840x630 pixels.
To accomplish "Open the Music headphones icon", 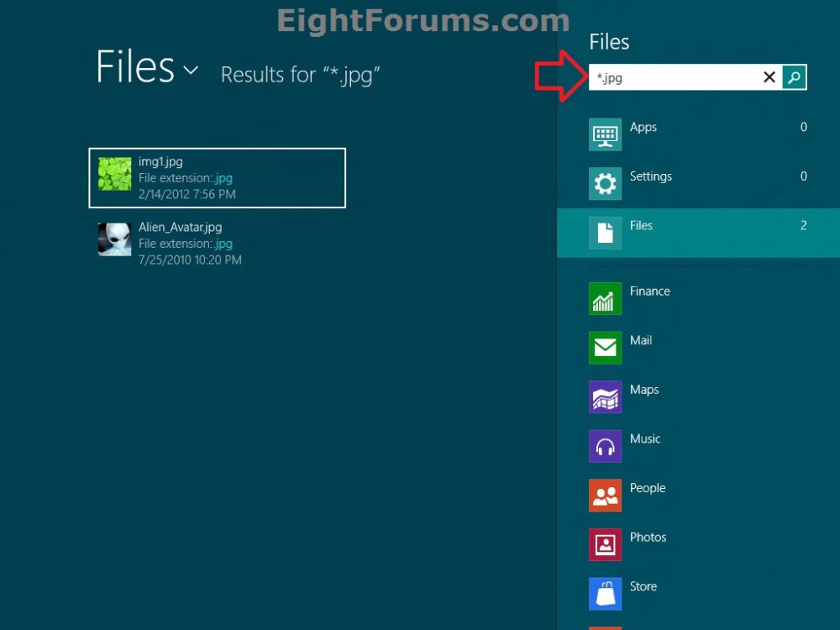I will point(605,446).
